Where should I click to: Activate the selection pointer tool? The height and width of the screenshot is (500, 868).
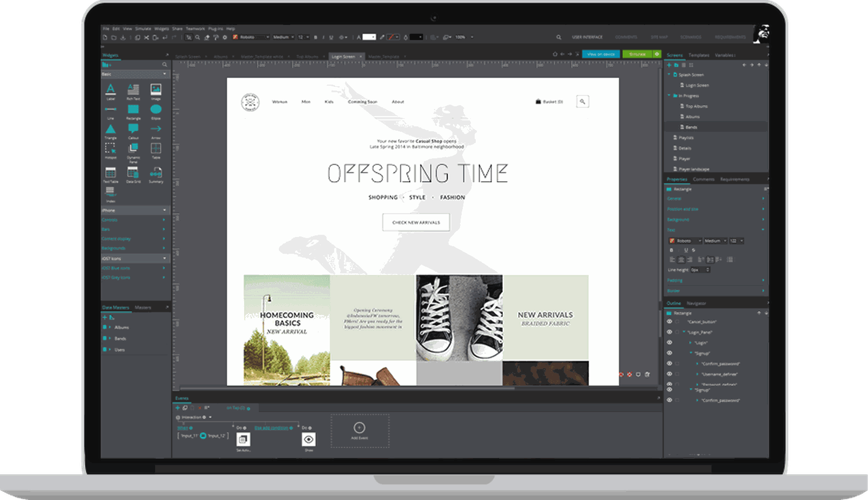pos(188,37)
